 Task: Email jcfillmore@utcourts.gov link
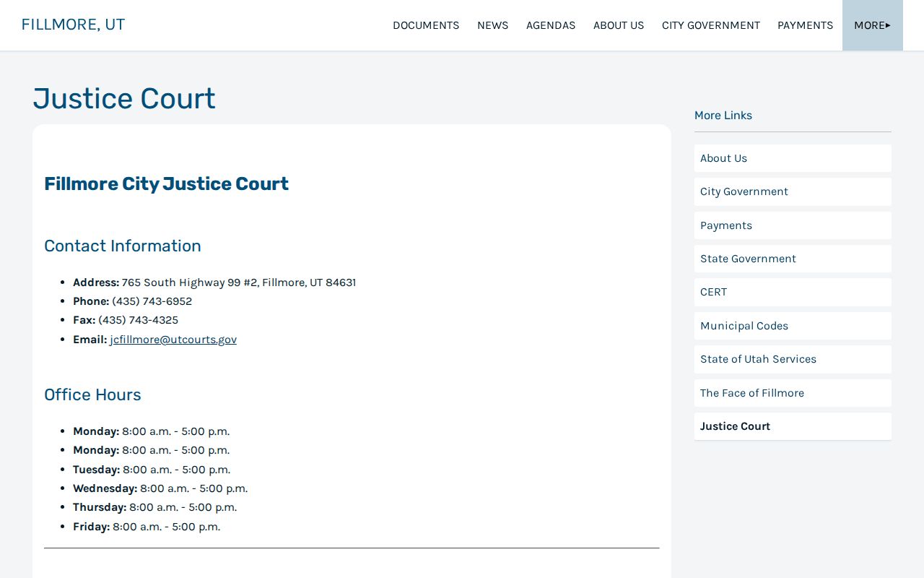tap(173, 340)
